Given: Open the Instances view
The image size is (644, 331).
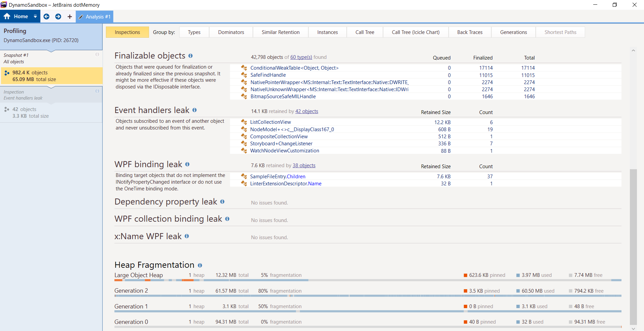Looking at the screenshot, I should [x=328, y=32].
